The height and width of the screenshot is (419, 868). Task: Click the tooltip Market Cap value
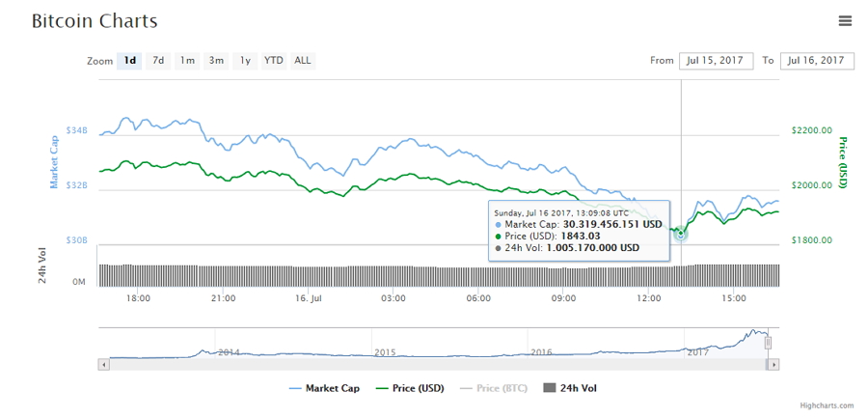click(612, 224)
